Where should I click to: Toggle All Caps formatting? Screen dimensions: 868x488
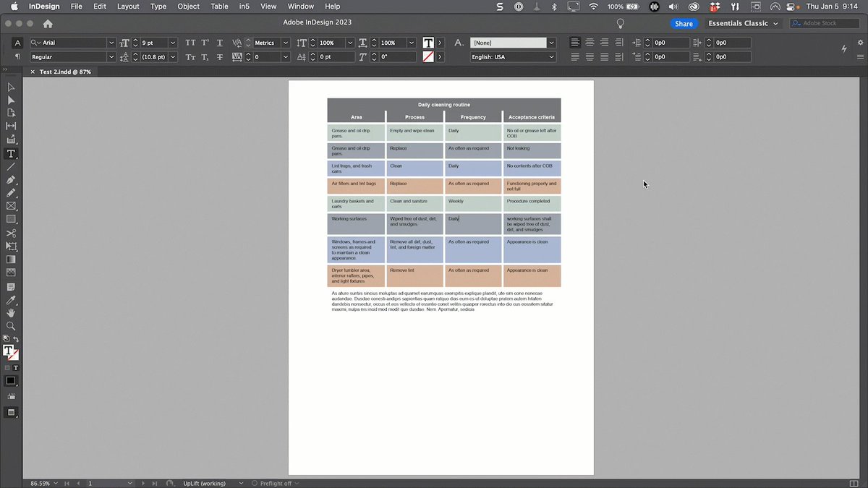190,43
